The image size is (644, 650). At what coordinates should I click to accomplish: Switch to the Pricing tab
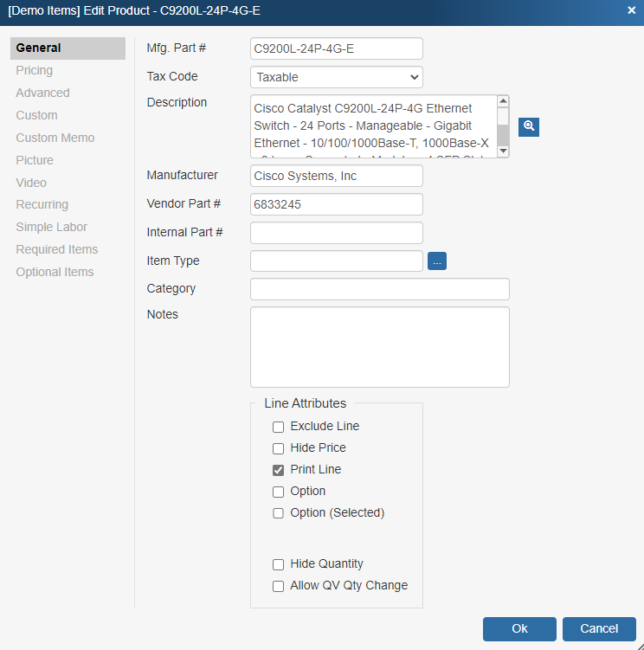click(x=35, y=70)
